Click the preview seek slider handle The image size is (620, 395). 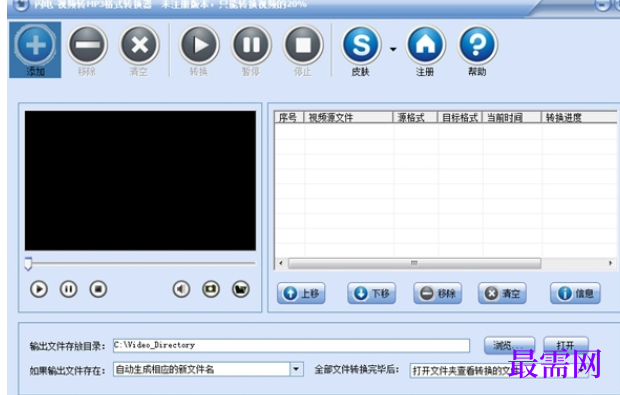[x=28, y=264]
